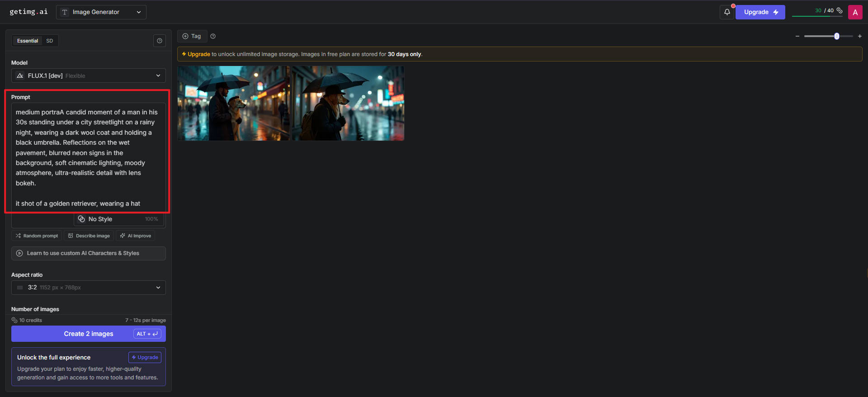Open the 3:2 aspect ratio dropdown
Viewport: 868px width, 397px height.
pos(89,288)
